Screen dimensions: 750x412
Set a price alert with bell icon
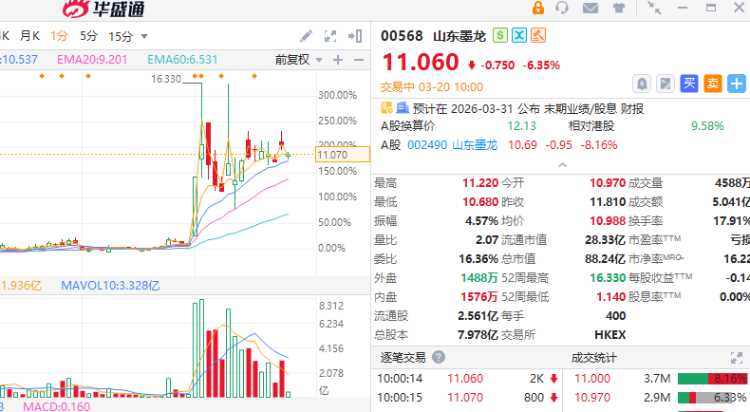coord(641,84)
